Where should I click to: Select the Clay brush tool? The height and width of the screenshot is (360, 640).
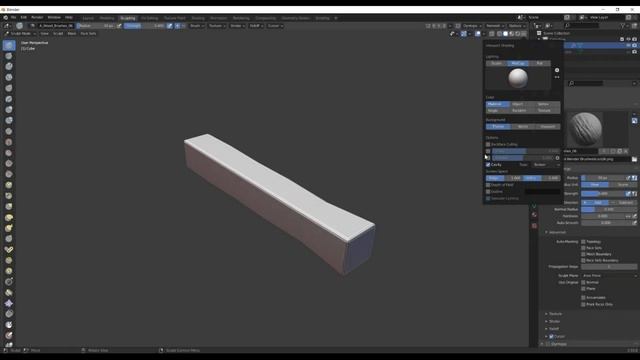point(9,67)
